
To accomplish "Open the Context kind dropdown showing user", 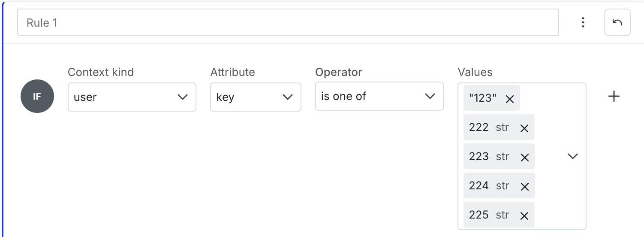I will [132, 97].
